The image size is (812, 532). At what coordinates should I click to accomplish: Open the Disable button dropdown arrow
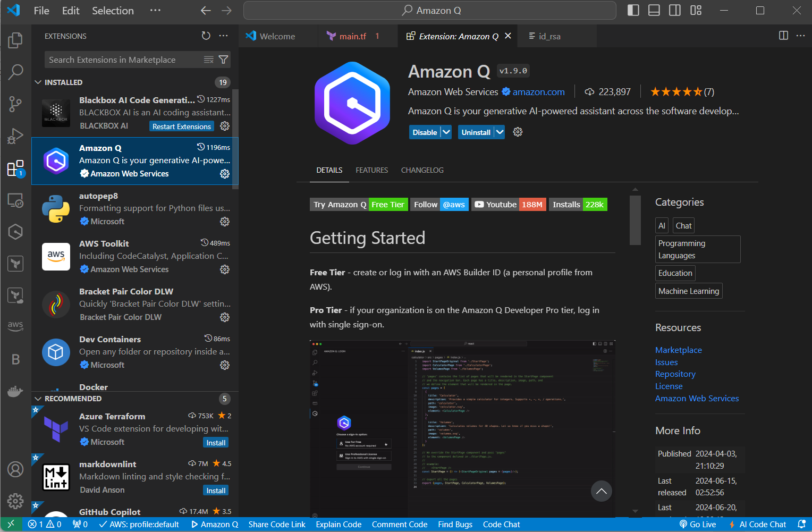pos(446,132)
